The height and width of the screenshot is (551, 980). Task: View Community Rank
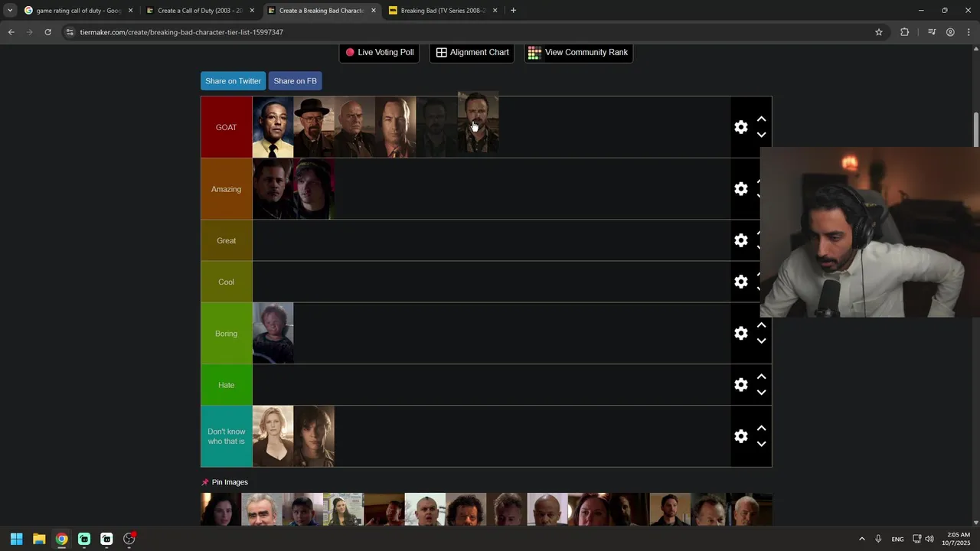click(578, 52)
